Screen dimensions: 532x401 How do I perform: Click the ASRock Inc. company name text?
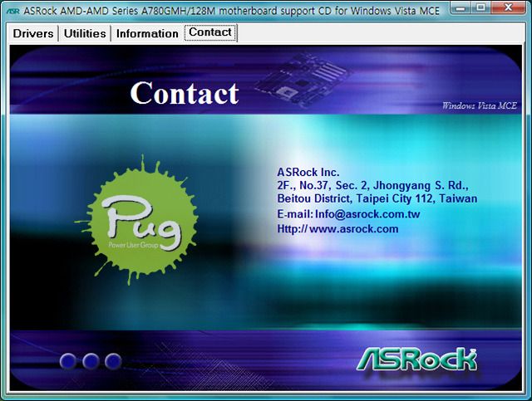pos(308,172)
